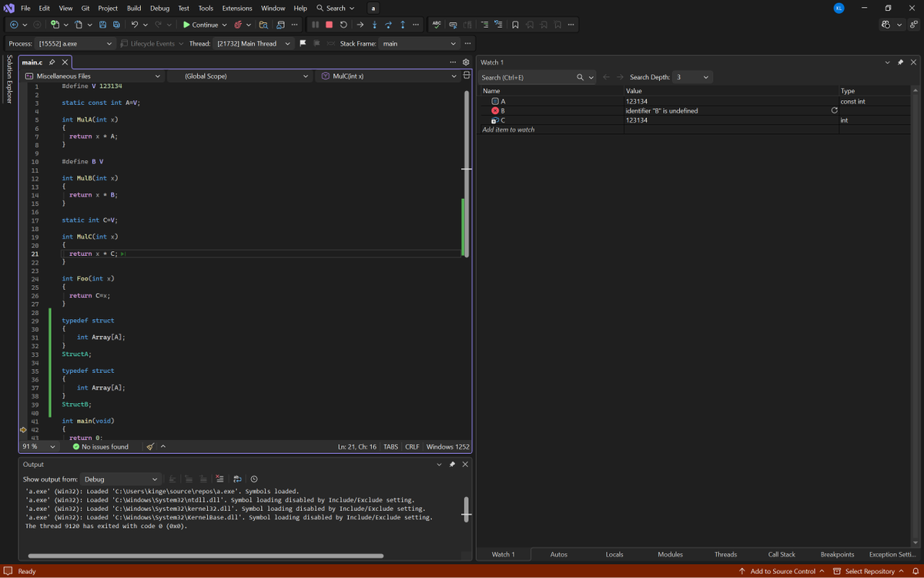Open the Solution Explorer side tab
This screenshot has width=924, height=578.
(9, 79)
